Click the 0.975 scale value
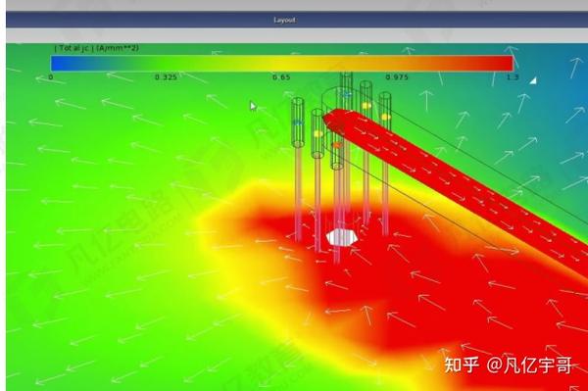The width and height of the screenshot is (588, 391). (x=397, y=77)
